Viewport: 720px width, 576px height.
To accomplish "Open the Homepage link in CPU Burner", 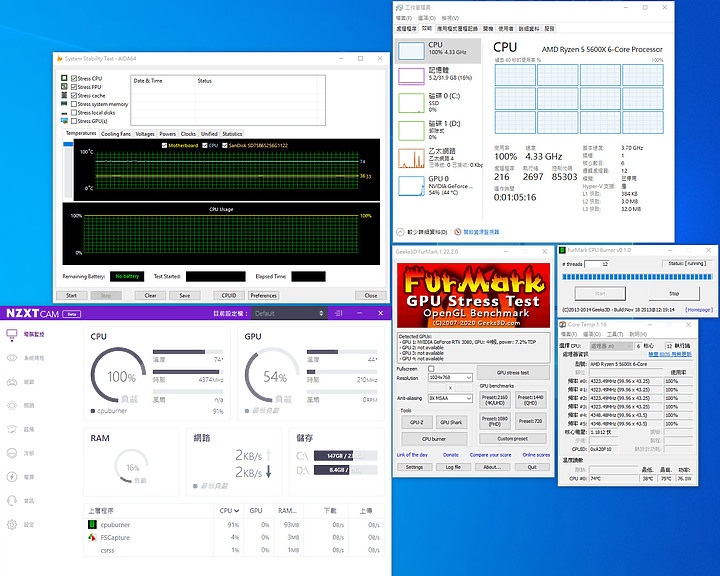I will pos(699,310).
